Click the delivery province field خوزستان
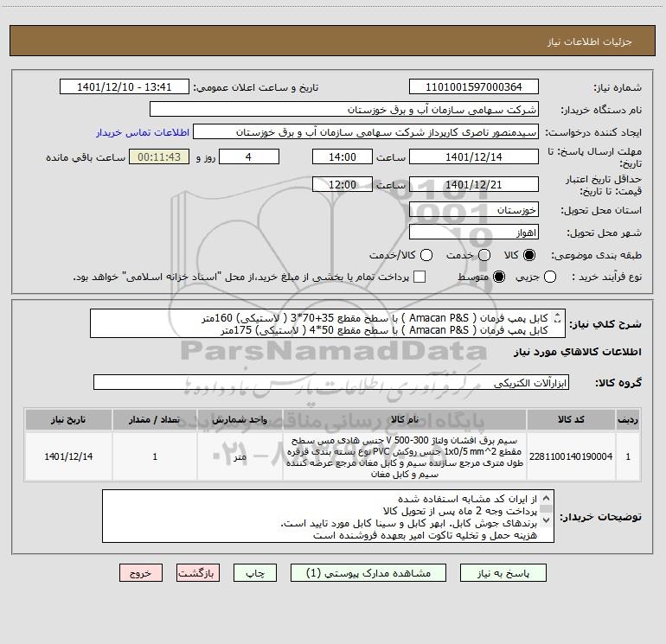Image resolution: width=666 pixels, height=644 pixels. 474,210
